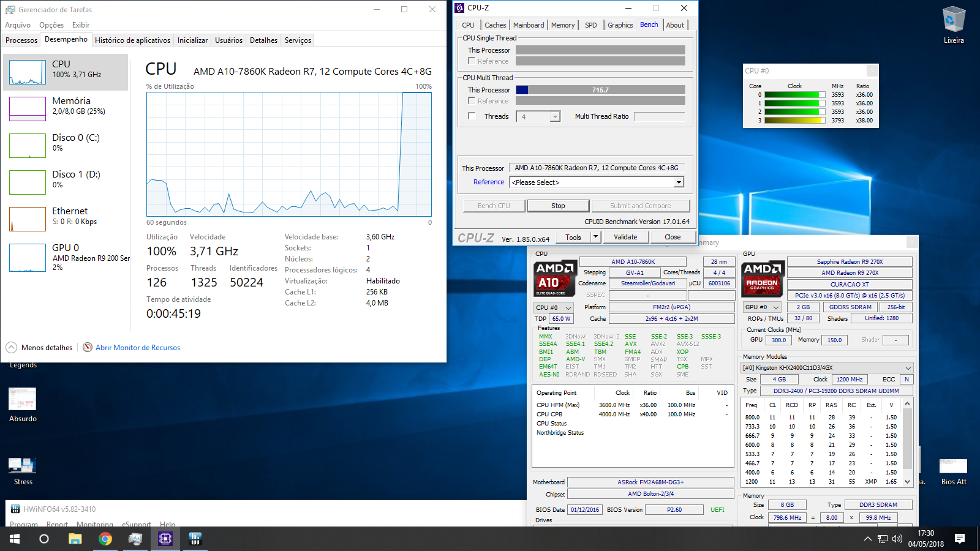
Task: Click the AMD Radeon Graphics logo
Action: (763, 279)
